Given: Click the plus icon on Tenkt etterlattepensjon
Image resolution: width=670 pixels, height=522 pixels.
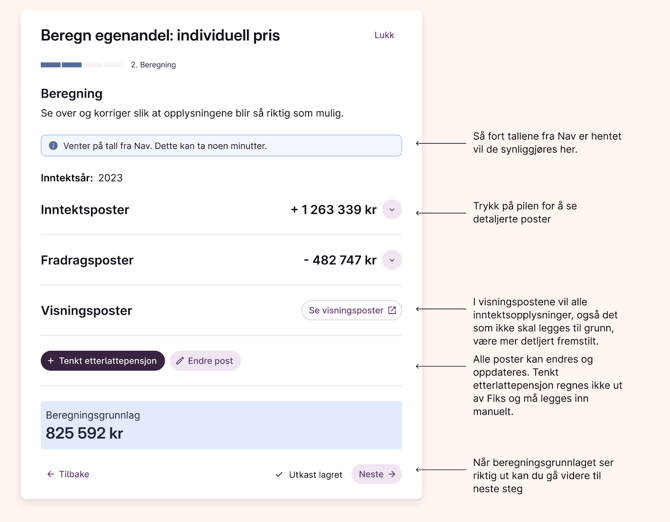Looking at the screenshot, I should point(51,361).
